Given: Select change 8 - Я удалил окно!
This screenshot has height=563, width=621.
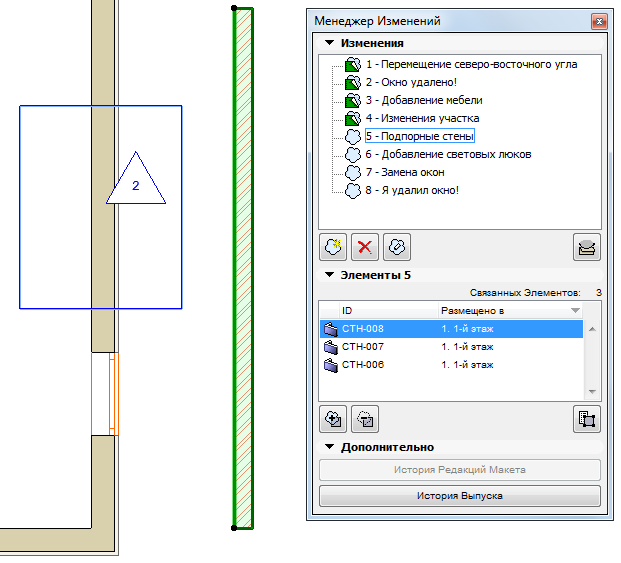Looking at the screenshot, I should coord(412,190).
